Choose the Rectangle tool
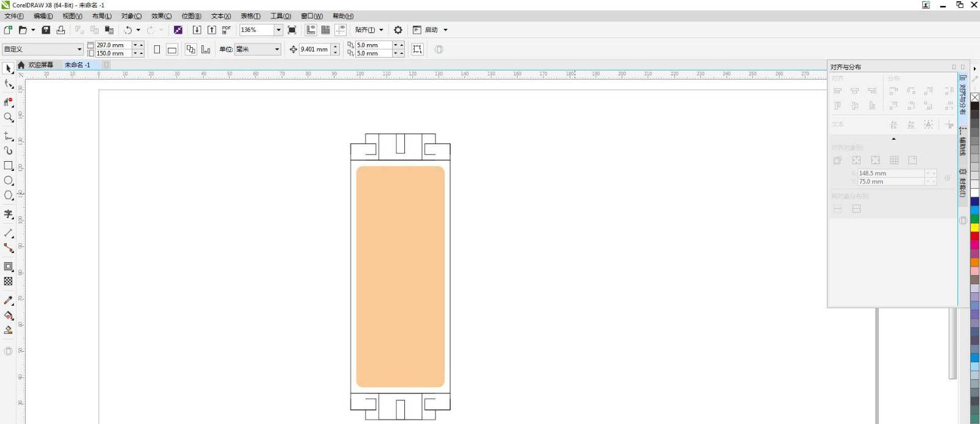Screen dimensions: 980x424 (9, 165)
